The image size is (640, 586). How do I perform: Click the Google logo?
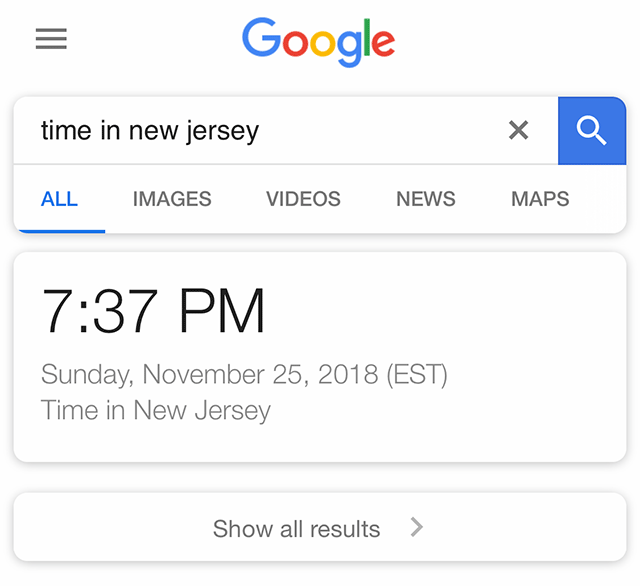[318, 42]
